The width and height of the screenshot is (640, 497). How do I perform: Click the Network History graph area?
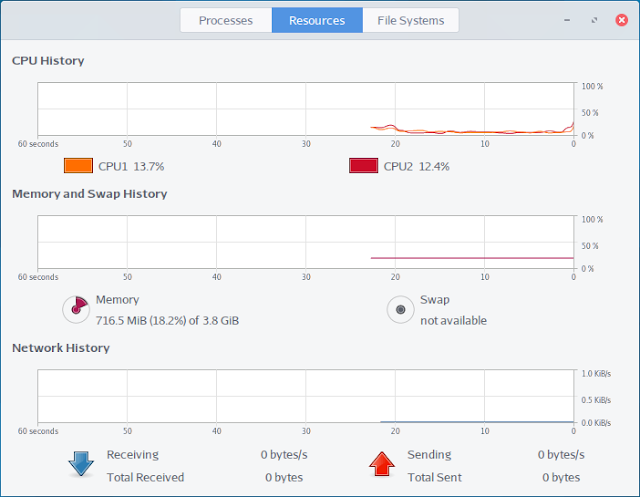point(306,396)
